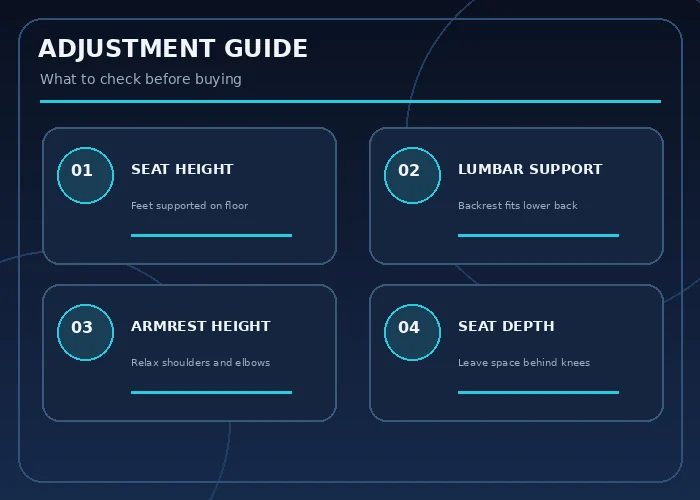Image resolution: width=700 pixels, height=500 pixels.
Task: Click the SEAT DEPTH title
Action: click(506, 326)
